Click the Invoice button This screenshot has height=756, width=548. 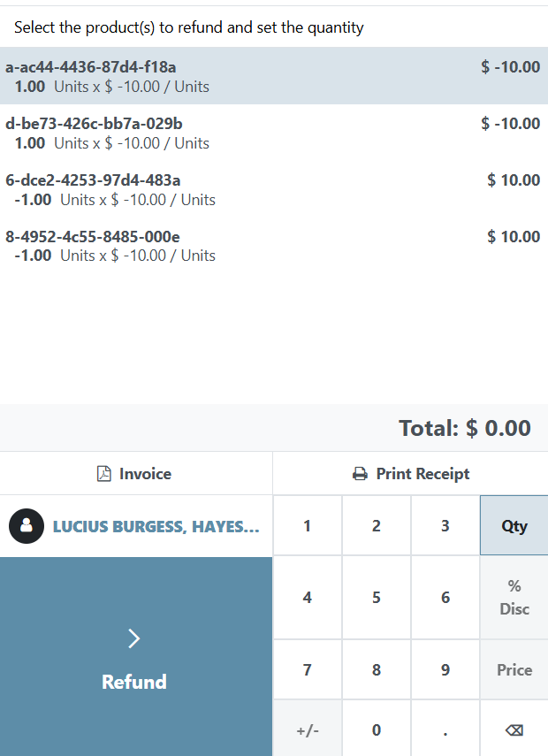[135, 474]
